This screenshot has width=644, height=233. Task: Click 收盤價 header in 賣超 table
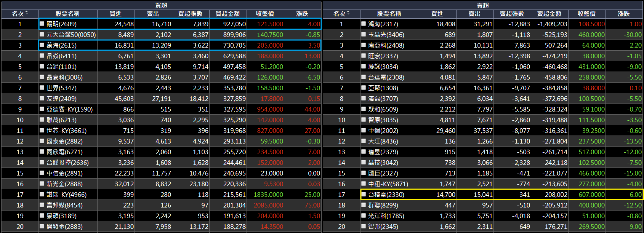point(587,14)
